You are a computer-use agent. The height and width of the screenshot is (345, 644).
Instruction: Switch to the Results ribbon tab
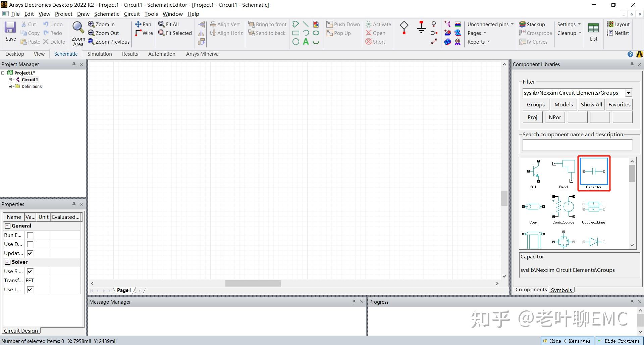point(130,54)
